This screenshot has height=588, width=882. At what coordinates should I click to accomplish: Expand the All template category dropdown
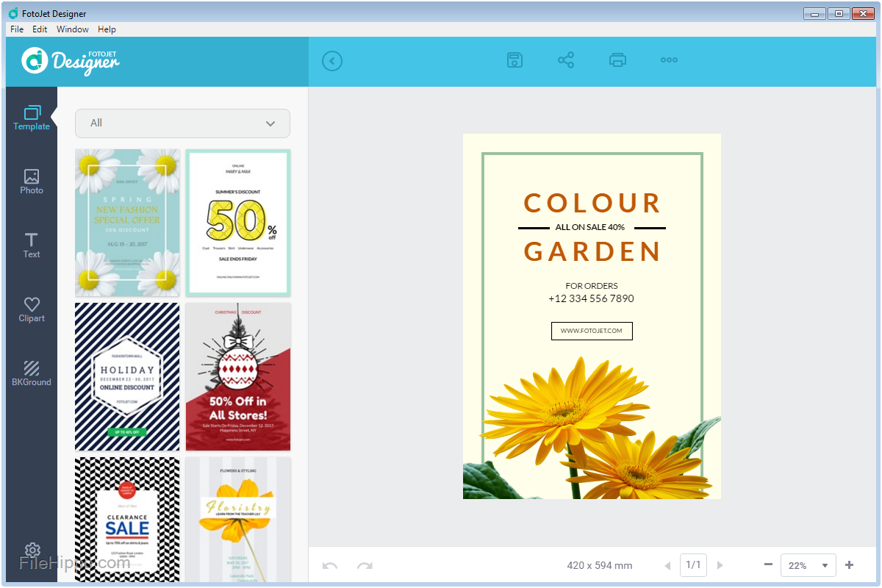(x=182, y=123)
